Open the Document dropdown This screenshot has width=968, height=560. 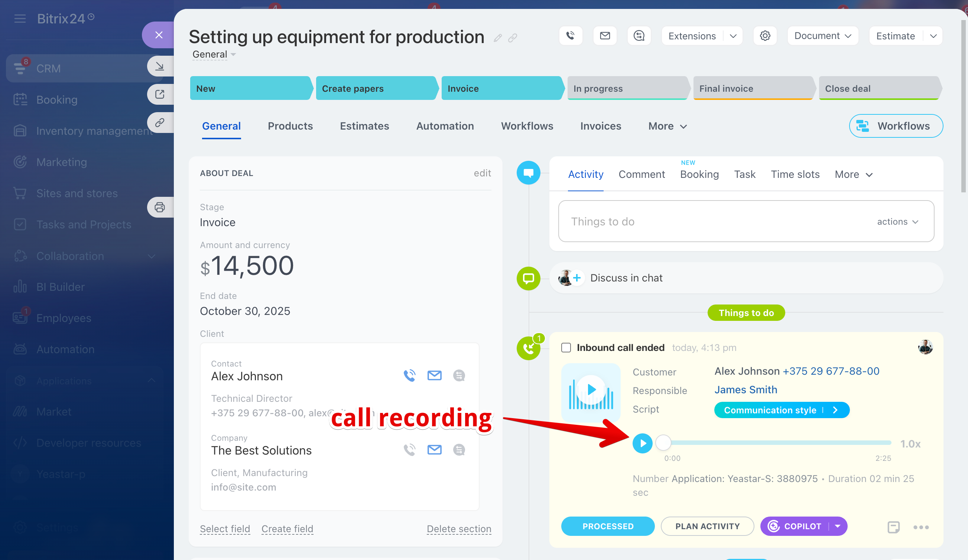click(822, 36)
